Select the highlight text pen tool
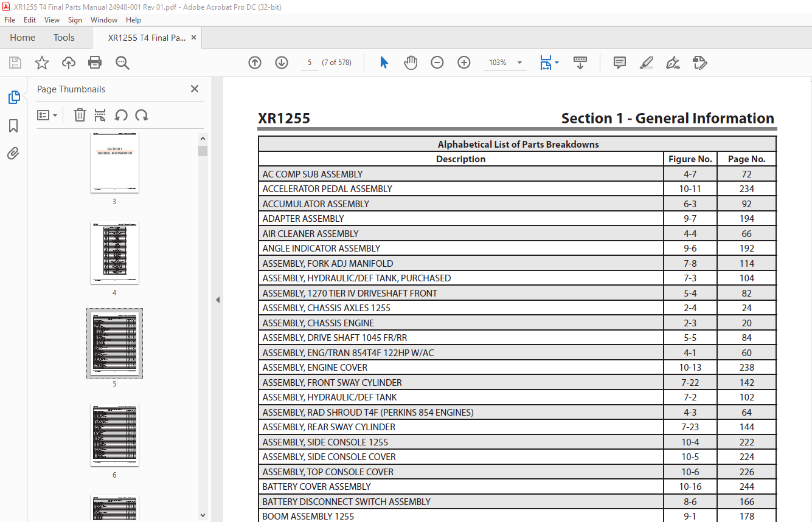Image resolution: width=812 pixels, height=522 pixels. tap(646, 63)
